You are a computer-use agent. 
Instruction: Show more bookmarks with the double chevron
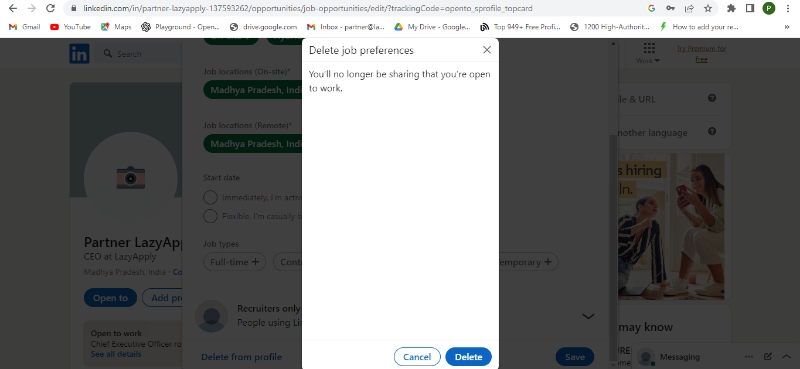coord(787,27)
